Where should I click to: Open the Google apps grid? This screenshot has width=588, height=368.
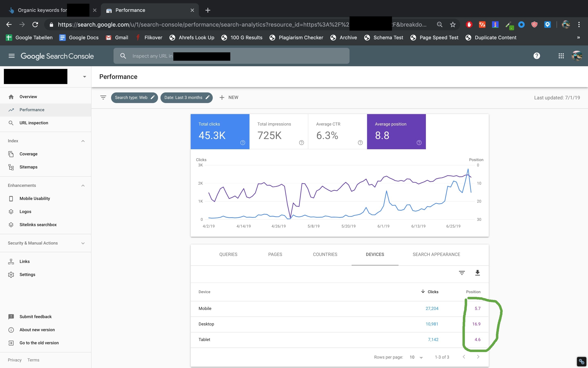click(x=561, y=56)
